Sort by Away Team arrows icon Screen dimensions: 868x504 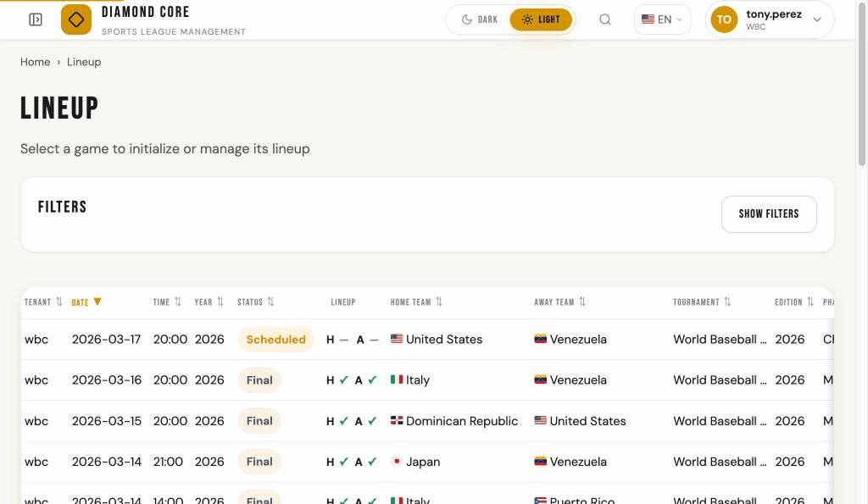[x=582, y=302]
